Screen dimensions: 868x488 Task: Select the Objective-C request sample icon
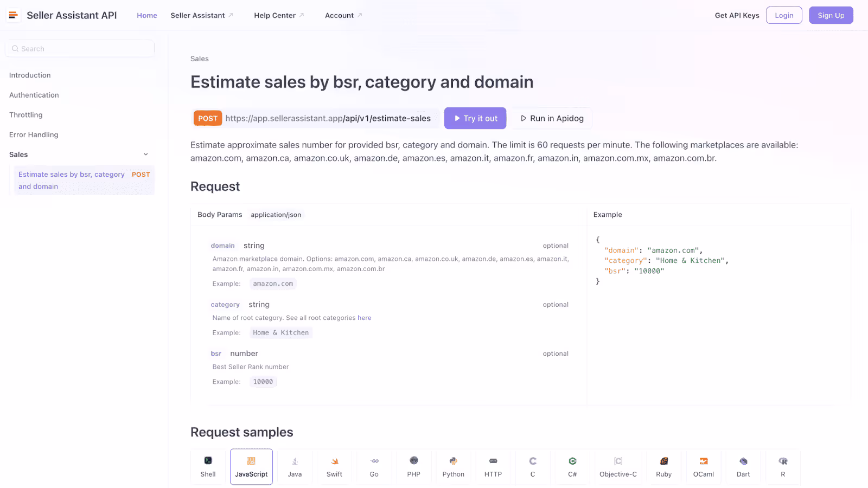618,461
